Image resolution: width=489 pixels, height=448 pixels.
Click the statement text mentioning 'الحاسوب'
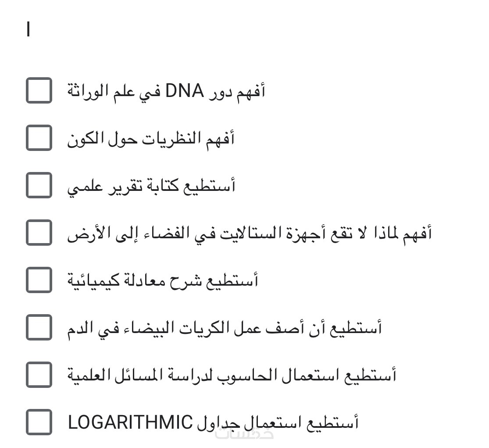point(232,375)
